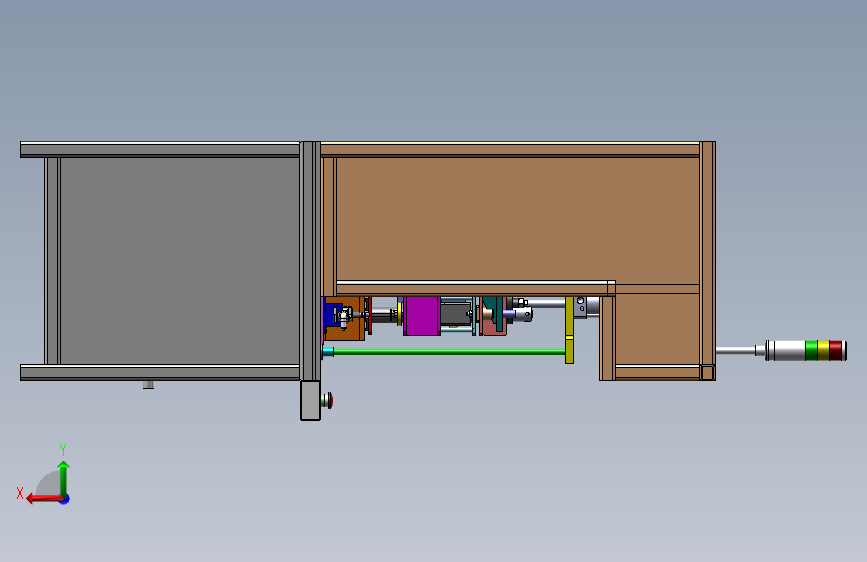Image resolution: width=867 pixels, height=562 pixels.
Task: Select the gray top rail of the left frame
Action: tap(160, 149)
